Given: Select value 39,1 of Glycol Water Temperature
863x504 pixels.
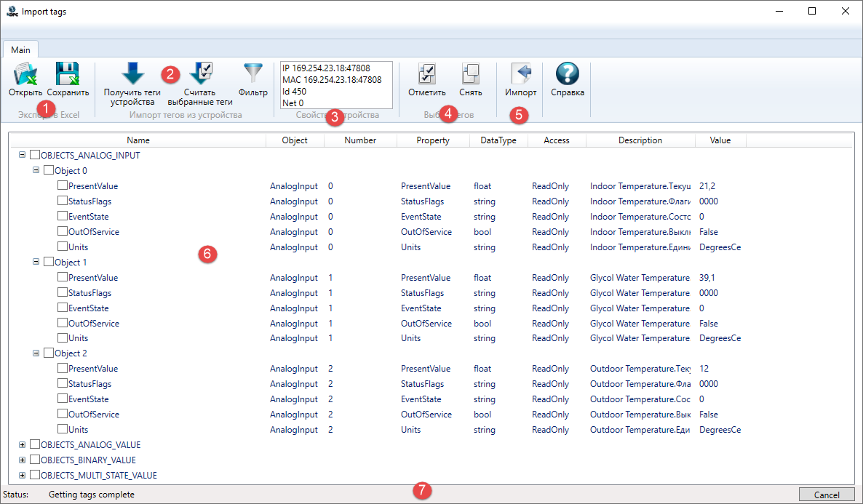Looking at the screenshot, I should (707, 278).
